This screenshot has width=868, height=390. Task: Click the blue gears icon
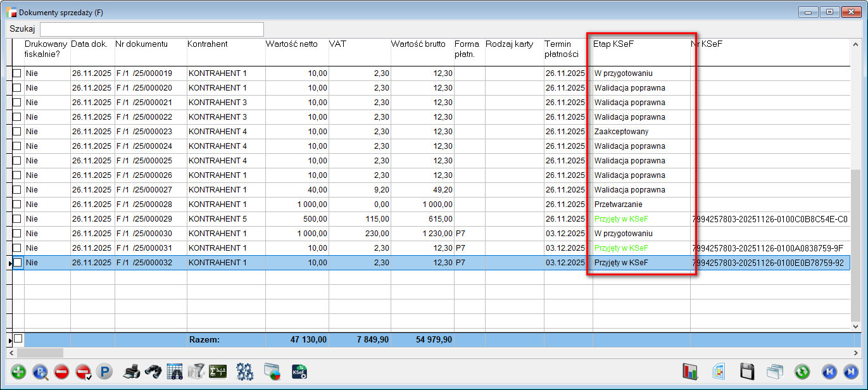[x=244, y=372]
